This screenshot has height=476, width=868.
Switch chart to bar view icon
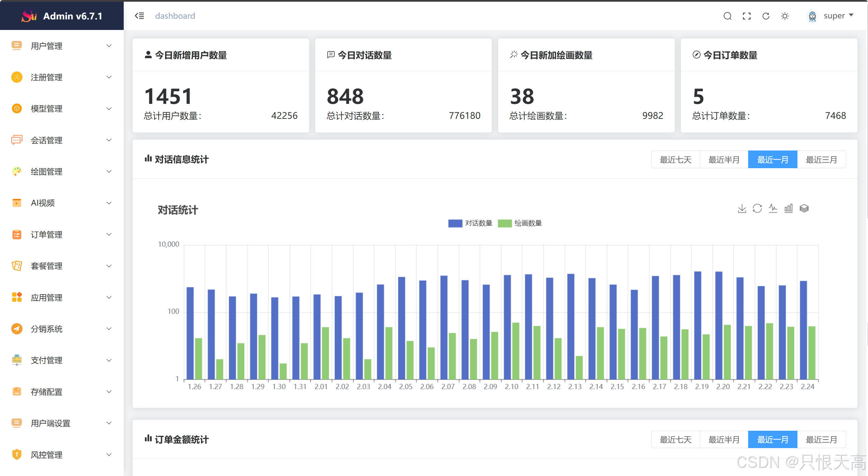pos(788,208)
